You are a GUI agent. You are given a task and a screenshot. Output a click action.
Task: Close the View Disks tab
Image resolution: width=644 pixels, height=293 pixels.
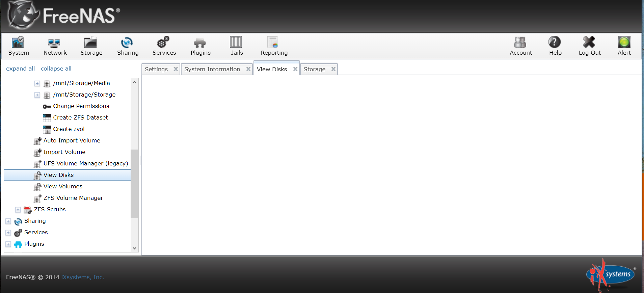click(295, 69)
